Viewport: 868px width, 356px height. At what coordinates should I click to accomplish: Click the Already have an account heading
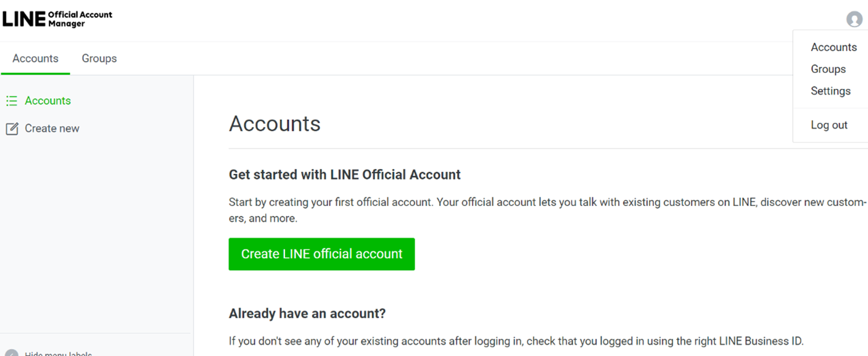pyautogui.click(x=307, y=313)
